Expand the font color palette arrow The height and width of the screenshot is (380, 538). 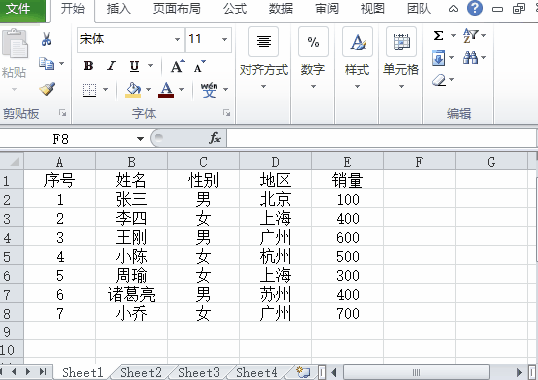coord(182,90)
